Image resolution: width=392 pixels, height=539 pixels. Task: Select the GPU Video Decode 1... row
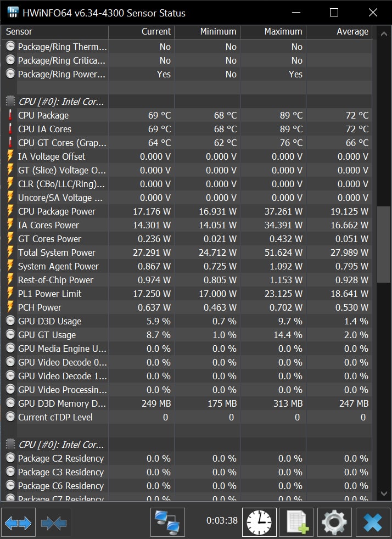(x=62, y=376)
